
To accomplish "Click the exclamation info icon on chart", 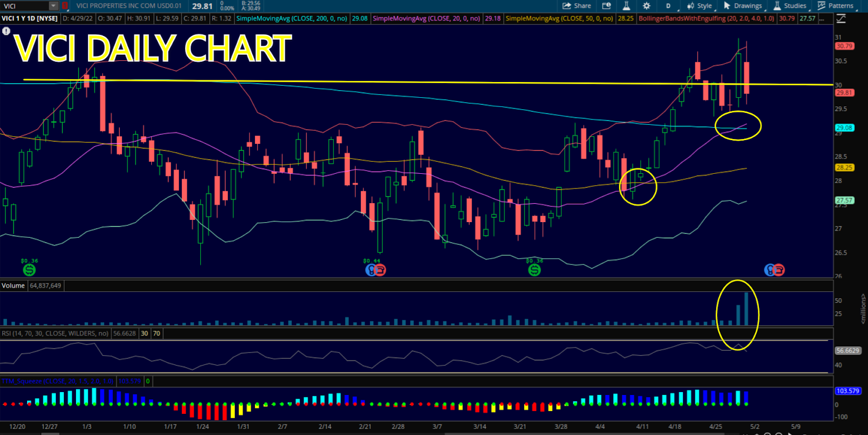I will pos(6,31).
